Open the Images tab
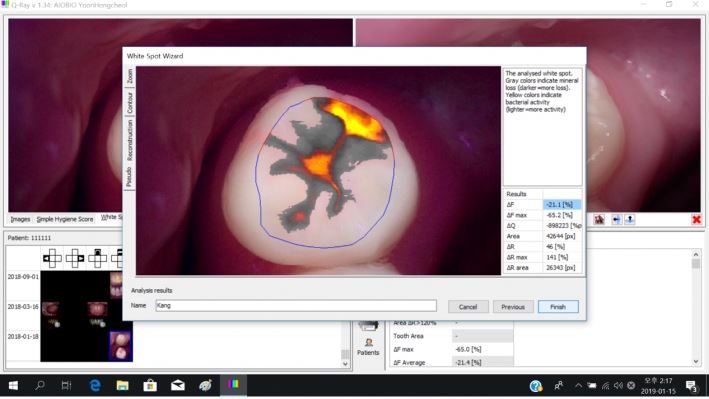 (x=20, y=219)
